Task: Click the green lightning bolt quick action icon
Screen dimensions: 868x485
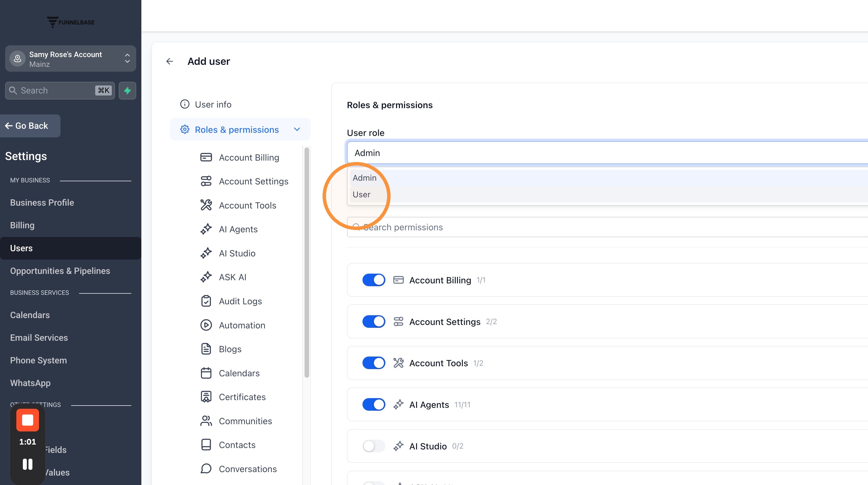Action: 127,90
